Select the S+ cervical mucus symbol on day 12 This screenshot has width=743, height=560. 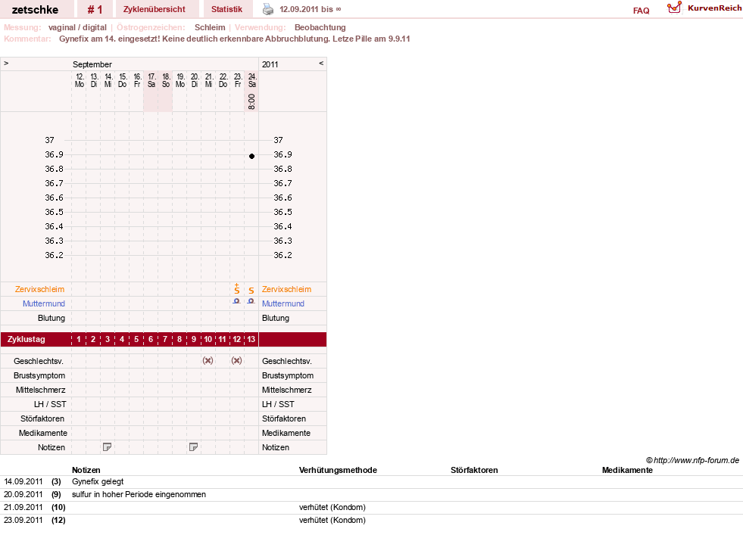click(x=237, y=289)
